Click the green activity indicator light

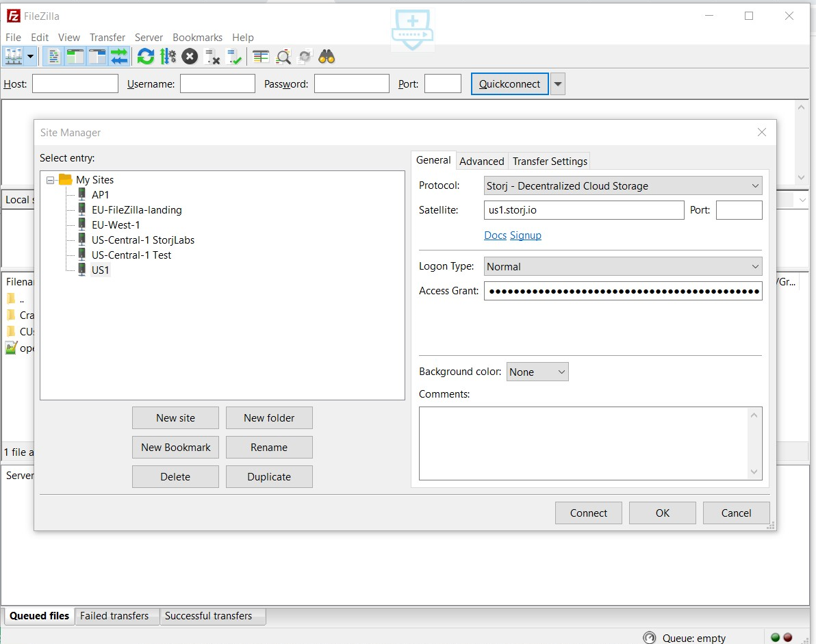(776, 637)
